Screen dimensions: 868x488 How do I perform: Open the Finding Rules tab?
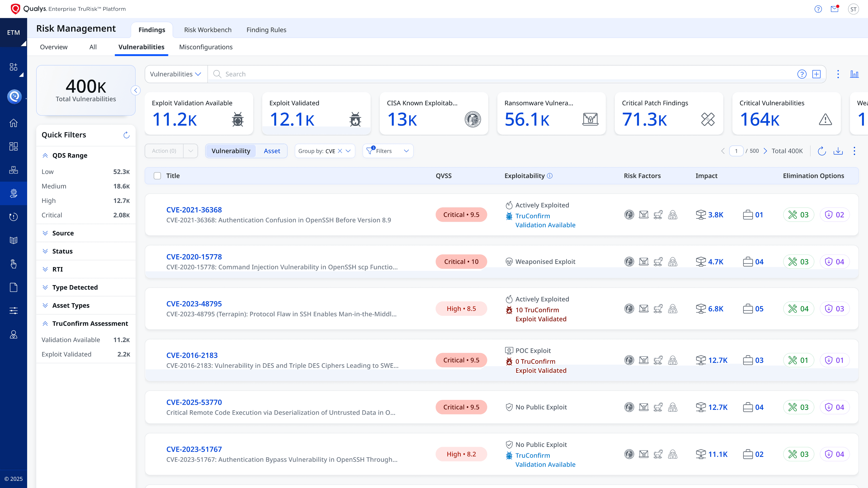266,30
